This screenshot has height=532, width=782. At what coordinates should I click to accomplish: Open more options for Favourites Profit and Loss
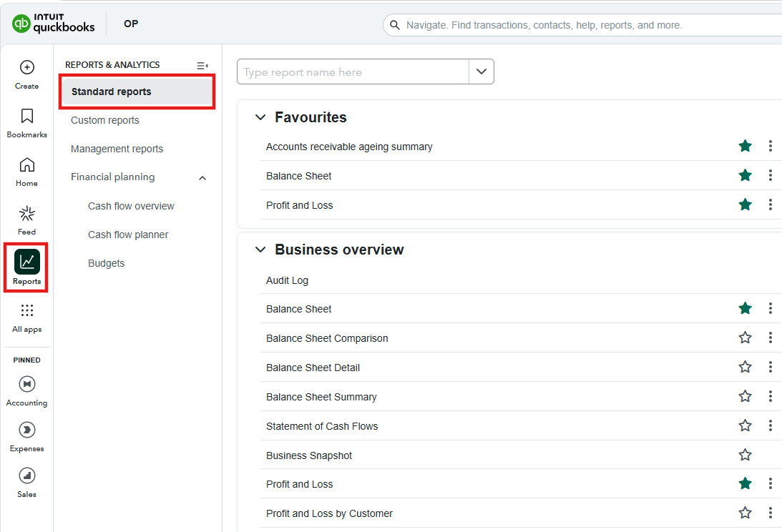pyautogui.click(x=771, y=205)
